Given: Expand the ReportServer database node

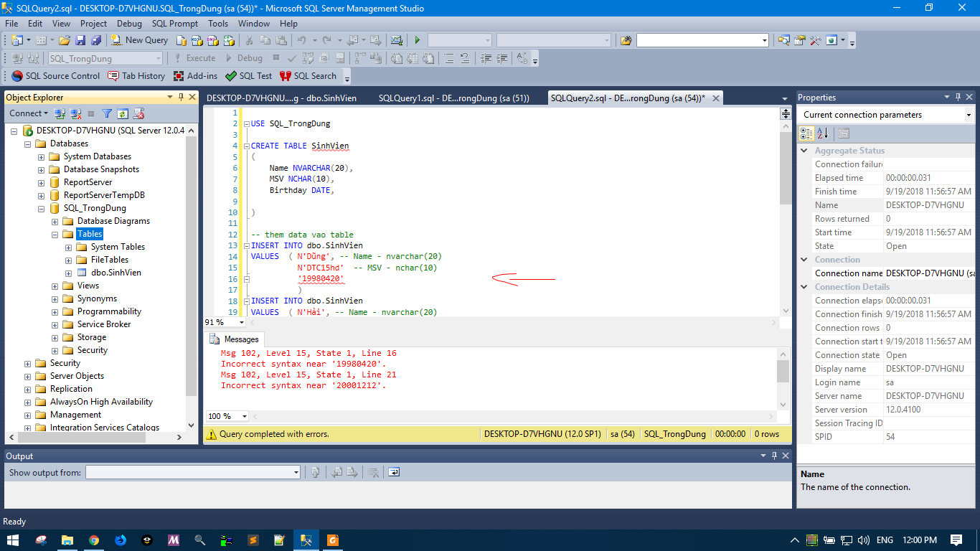Looking at the screenshot, I should point(42,182).
